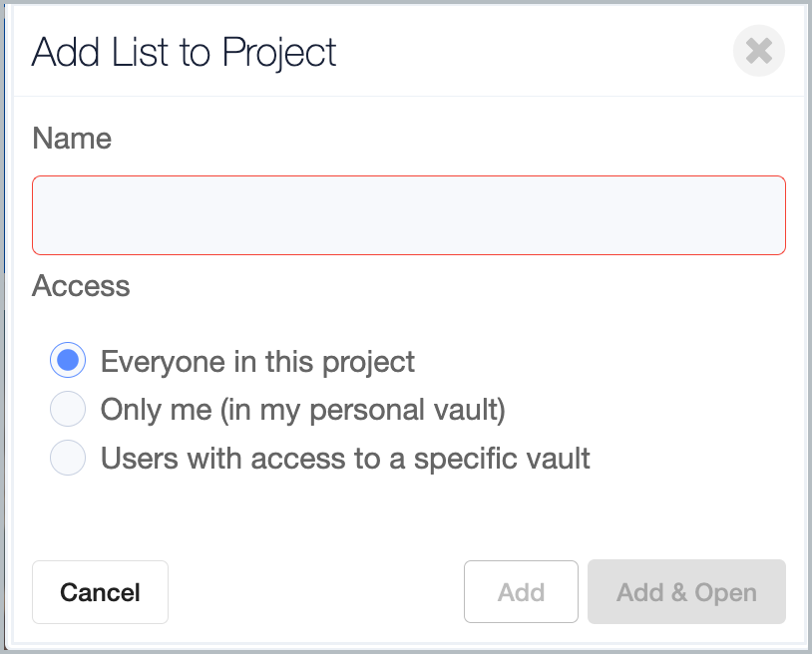The width and height of the screenshot is (812, 654).
Task: Select Users with access to a specific vault radio
Action: (x=68, y=458)
